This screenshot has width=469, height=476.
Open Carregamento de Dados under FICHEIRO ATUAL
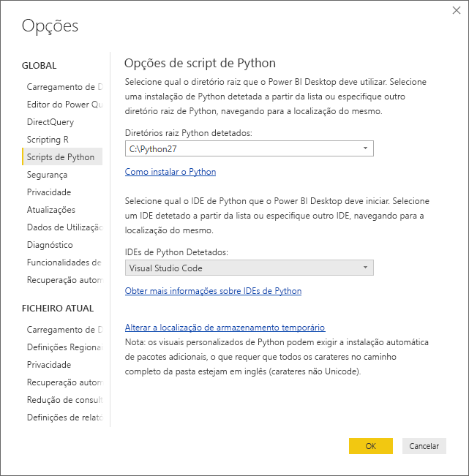pyautogui.click(x=64, y=330)
